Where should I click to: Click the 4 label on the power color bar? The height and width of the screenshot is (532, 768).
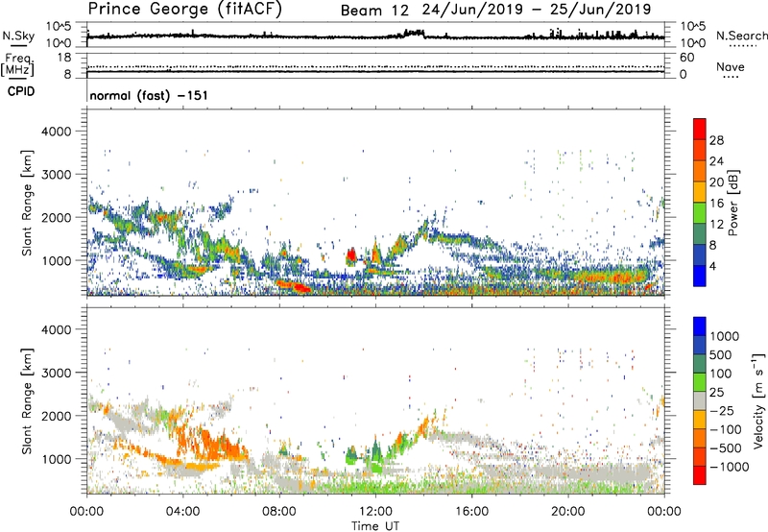click(712, 266)
